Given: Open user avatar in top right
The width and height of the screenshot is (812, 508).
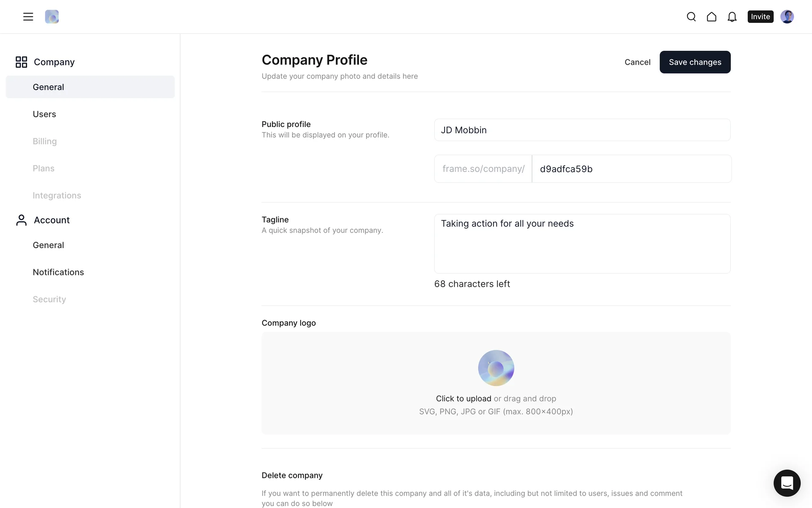Looking at the screenshot, I should point(787,17).
